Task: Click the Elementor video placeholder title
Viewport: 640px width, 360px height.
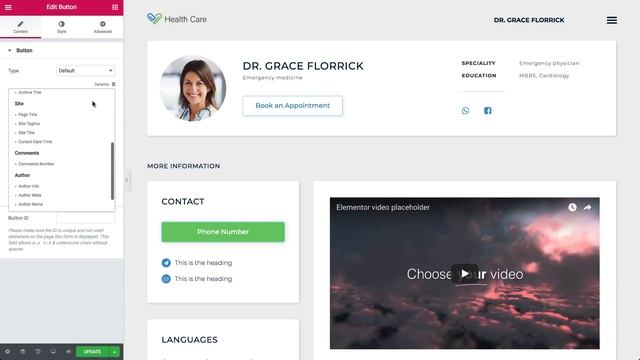Action: pyautogui.click(x=383, y=207)
